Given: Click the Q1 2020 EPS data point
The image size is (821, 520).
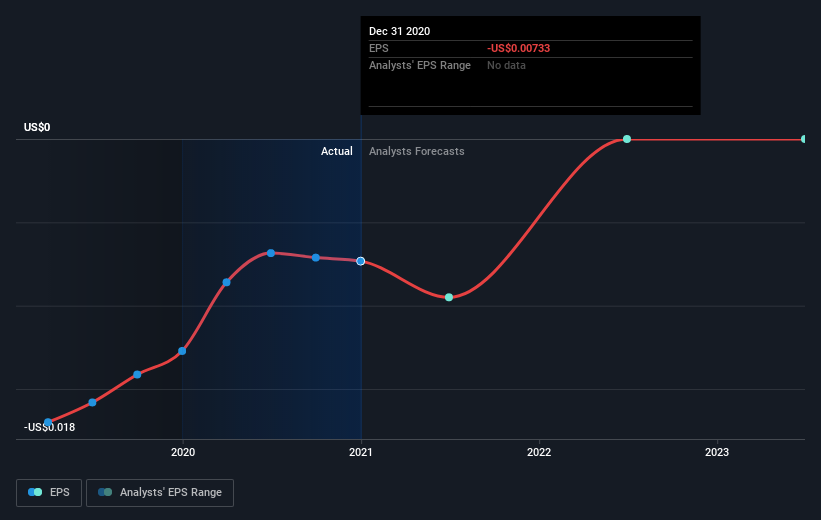Looking at the screenshot, I should (x=226, y=282).
